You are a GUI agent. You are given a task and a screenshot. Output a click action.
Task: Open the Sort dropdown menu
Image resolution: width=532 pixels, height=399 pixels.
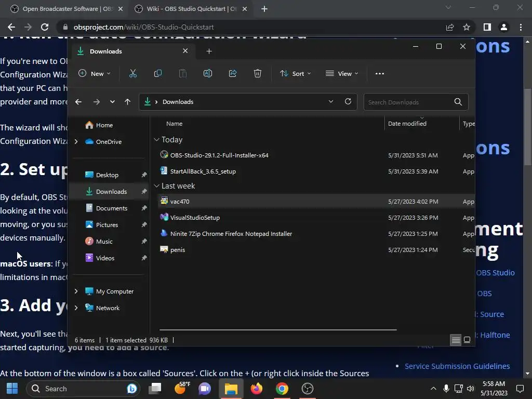coord(296,74)
